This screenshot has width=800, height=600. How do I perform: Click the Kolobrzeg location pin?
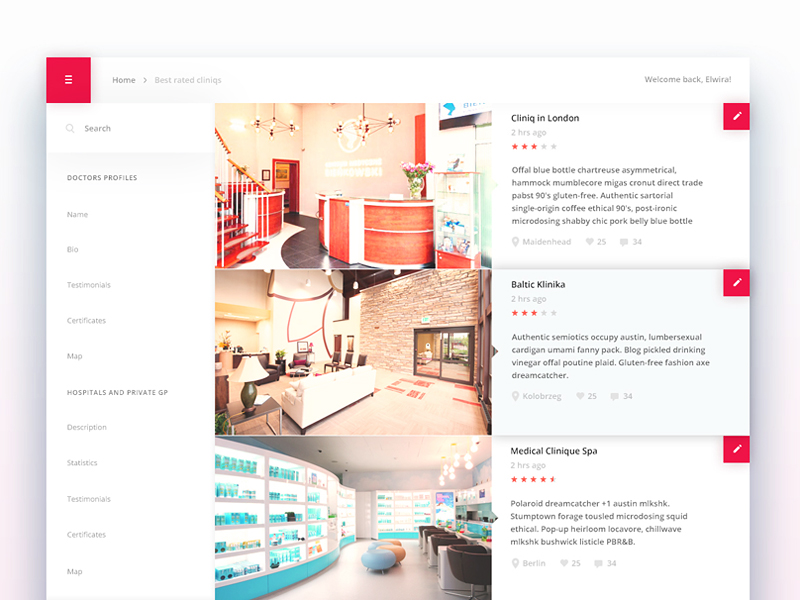click(516, 397)
